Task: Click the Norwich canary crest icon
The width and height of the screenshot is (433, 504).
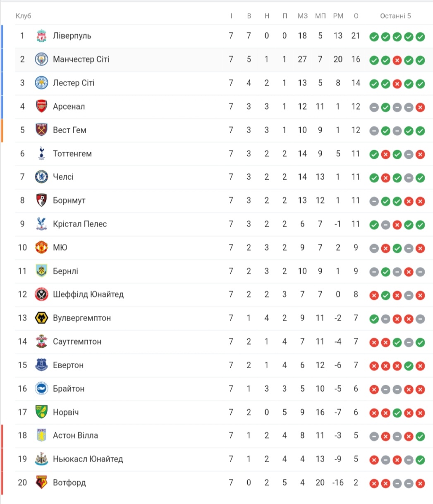Action: pyautogui.click(x=41, y=412)
